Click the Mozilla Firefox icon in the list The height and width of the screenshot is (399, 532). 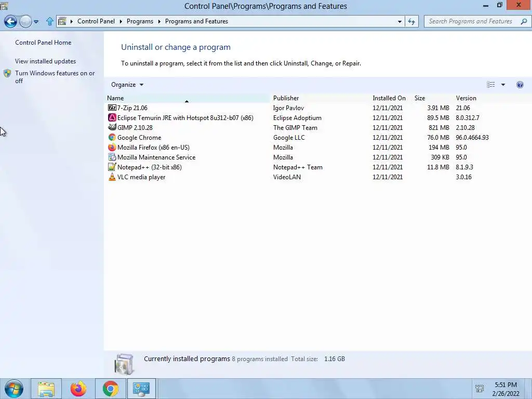(x=112, y=147)
